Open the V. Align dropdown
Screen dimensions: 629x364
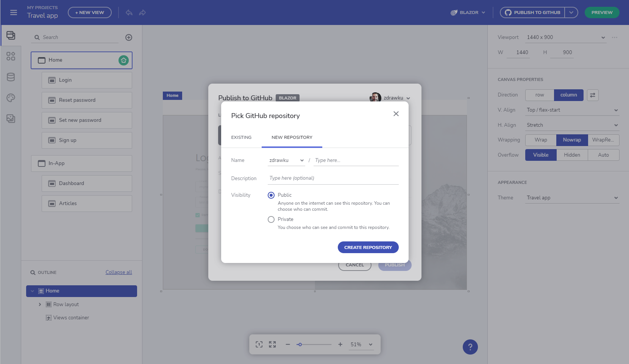[572, 110]
